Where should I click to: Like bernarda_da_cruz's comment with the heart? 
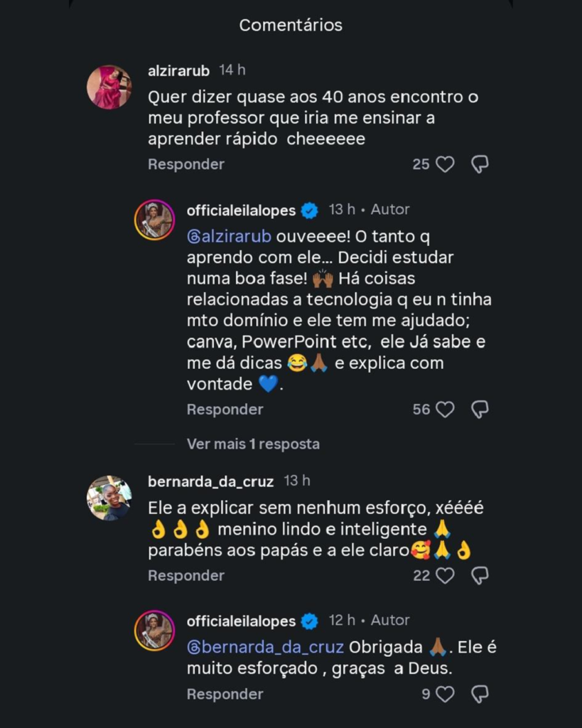pos(445,575)
